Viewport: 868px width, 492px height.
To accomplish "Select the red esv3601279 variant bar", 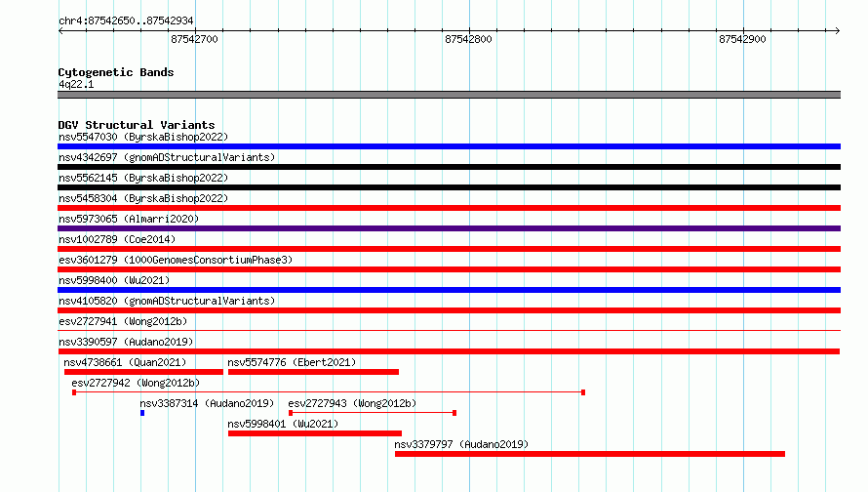I will 449,269.
